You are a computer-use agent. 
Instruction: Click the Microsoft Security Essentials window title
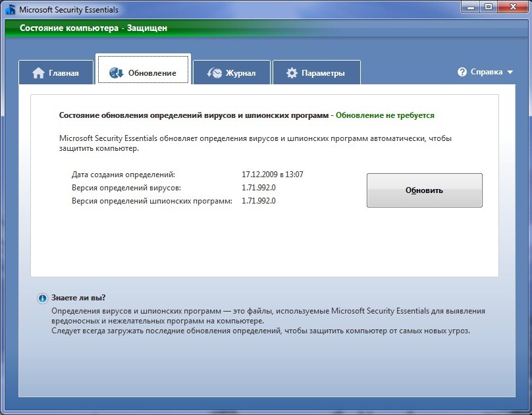(68, 10)
